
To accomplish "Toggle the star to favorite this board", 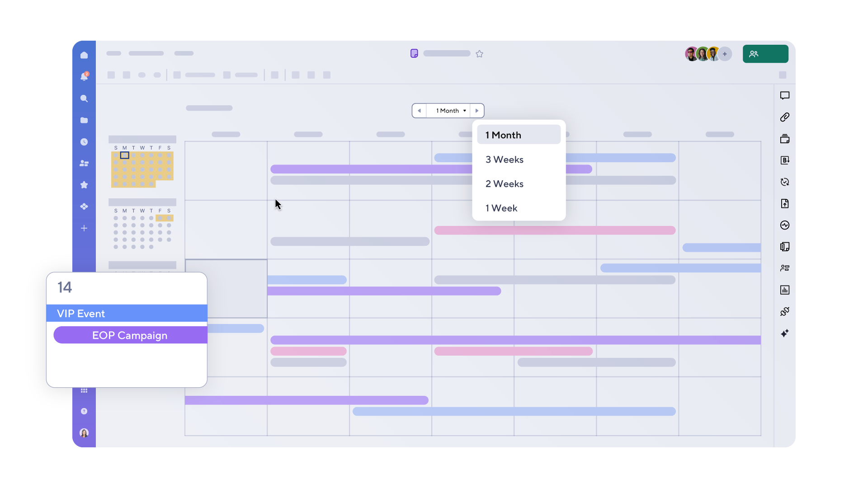I will (x=480, y=53).
